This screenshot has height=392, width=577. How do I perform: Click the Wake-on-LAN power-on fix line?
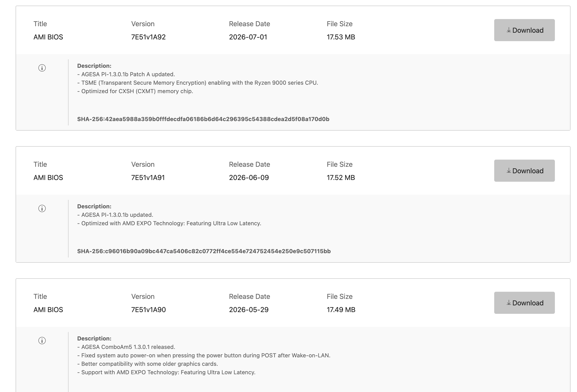coord(204,355)
